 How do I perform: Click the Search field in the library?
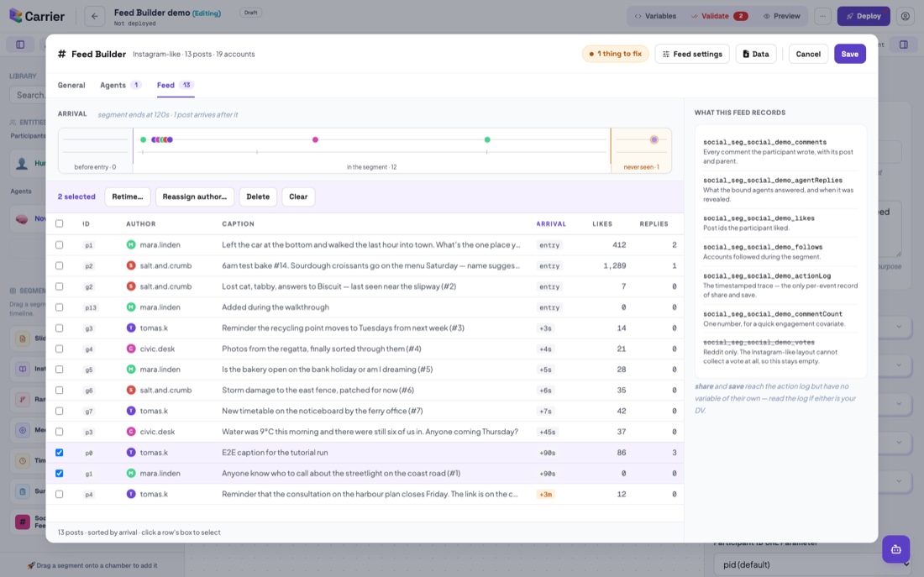(28, 95)
